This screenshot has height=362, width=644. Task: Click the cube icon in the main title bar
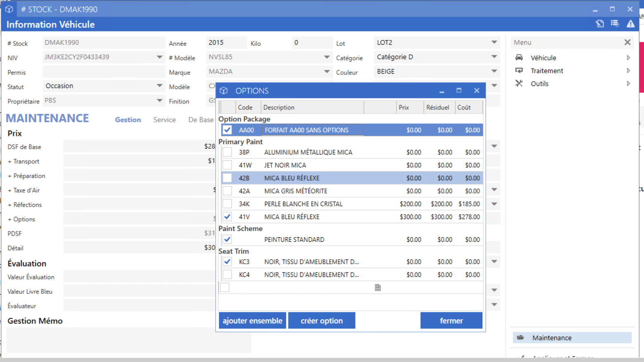click(x=9, y=9)
